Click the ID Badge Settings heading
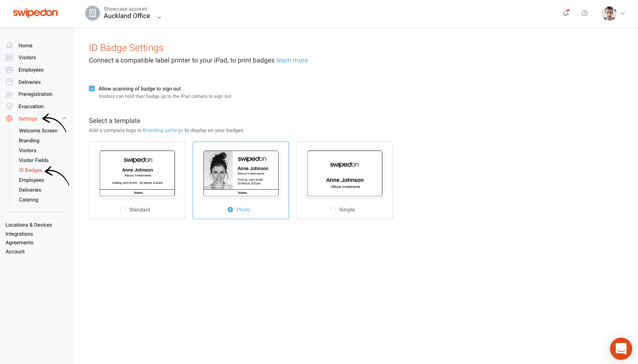Viewport: 638px width, 364px height. (126, 48)
